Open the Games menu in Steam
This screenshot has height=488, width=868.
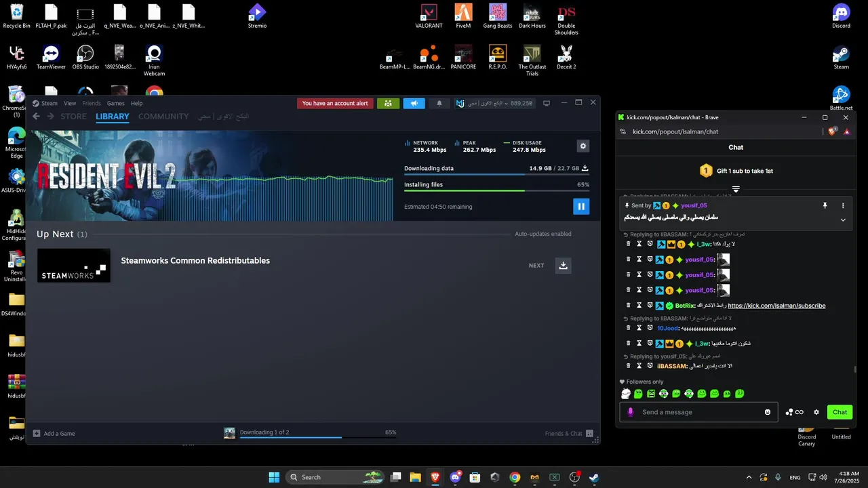(116, 104)
